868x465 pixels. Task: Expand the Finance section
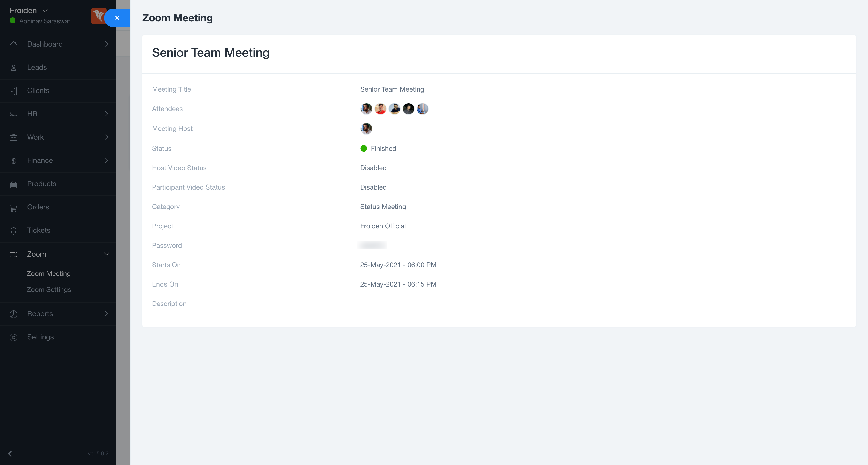click(x=40, y=160)
